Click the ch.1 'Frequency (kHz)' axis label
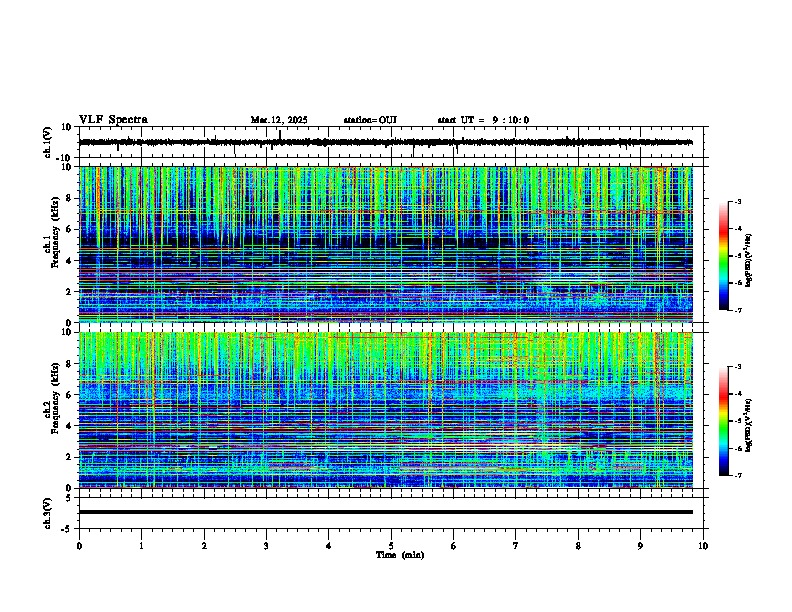Image resolution: width=792 pixels, height=612 pixels. point(55,232)
